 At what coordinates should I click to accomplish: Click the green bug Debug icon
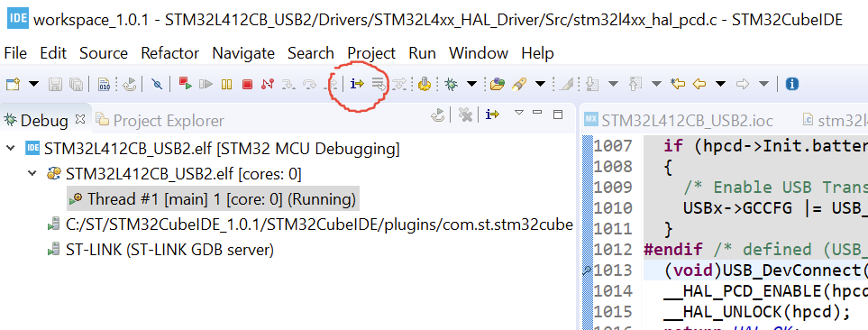(452, 84)
